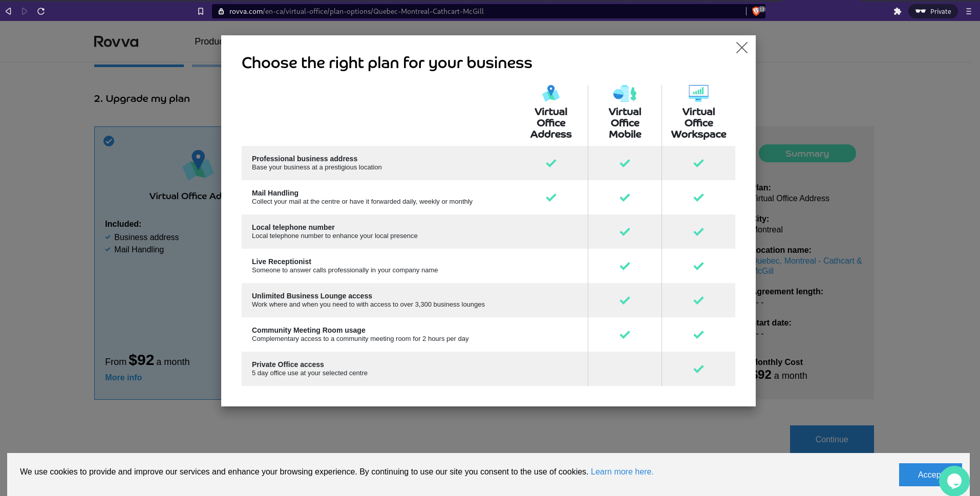Open the Private profile badge dropdown
980x496 pixels.
tap(932, 11)
